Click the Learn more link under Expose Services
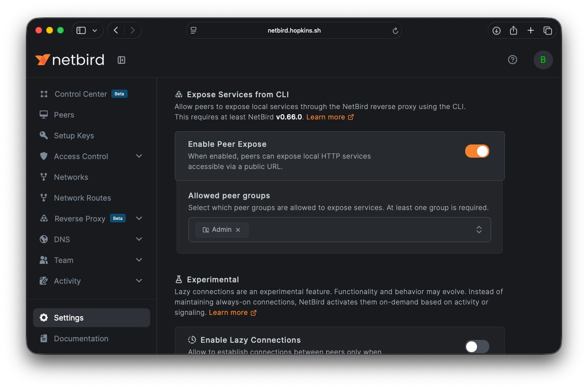The height and width of the screenshot is (389, 588). pyautogui.click(x=326, y=117)
